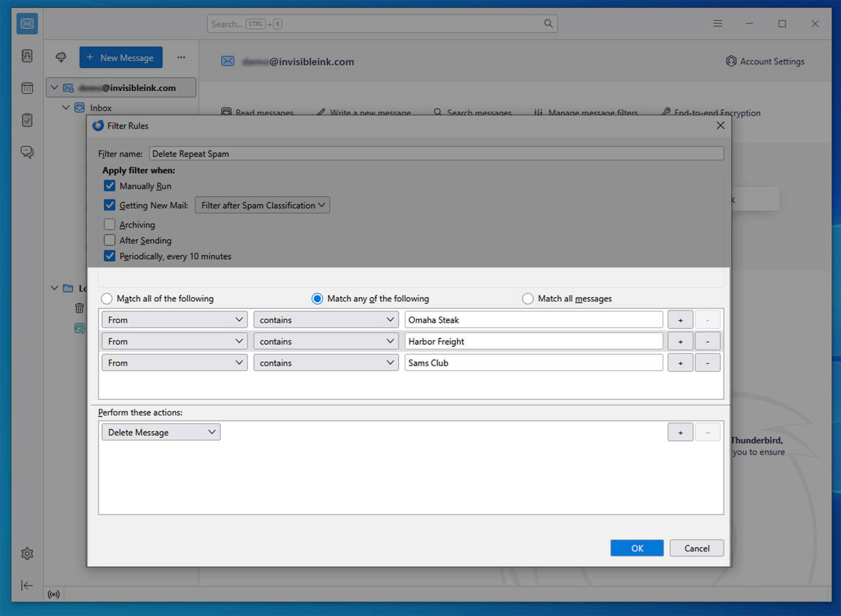The height and width of the screenshot is (616, 841).
Task: Add another action after Delete Message
Action: (680, 432)
